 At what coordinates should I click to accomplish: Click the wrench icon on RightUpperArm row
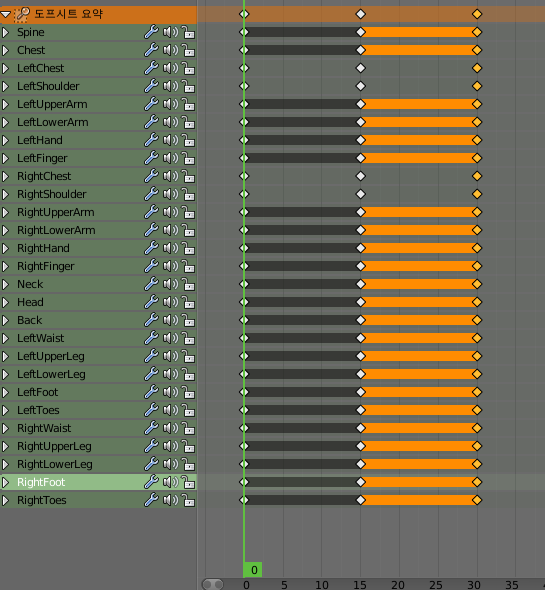coord(151,212)
